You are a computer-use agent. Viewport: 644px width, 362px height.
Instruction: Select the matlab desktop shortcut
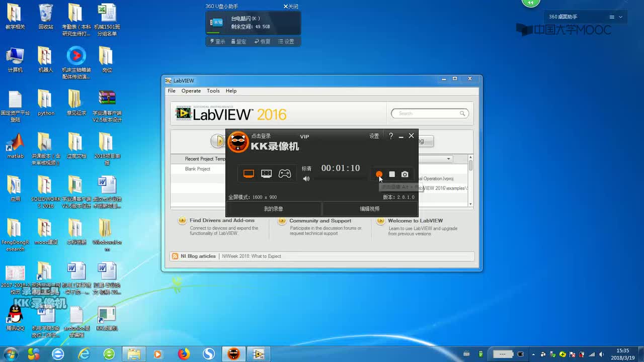coord(15,146)
